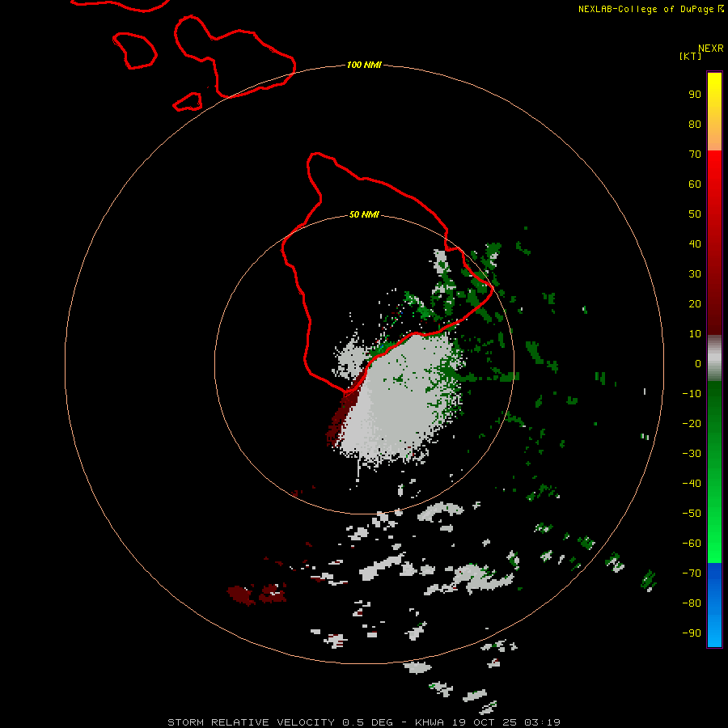Click the gray zero-velocity segment of the color bar
The image size is (728, 728).
click(x=714, y=358)
